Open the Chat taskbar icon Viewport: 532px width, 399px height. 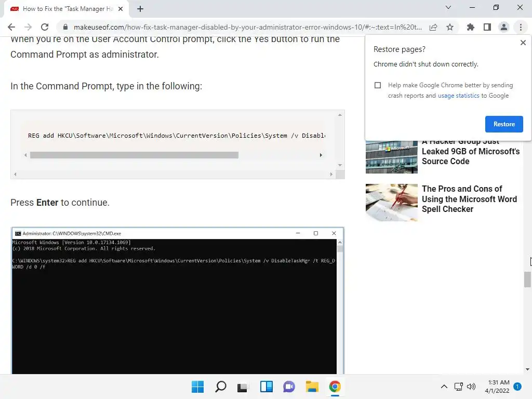[289, 387]
